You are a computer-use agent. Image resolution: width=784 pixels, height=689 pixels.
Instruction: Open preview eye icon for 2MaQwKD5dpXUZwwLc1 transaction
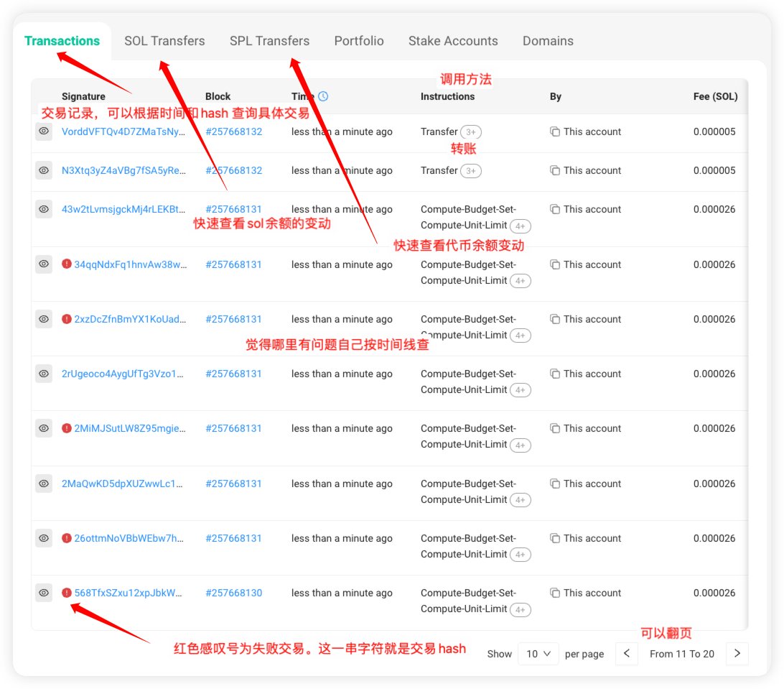pyautogui.click(x=44, y=484)
